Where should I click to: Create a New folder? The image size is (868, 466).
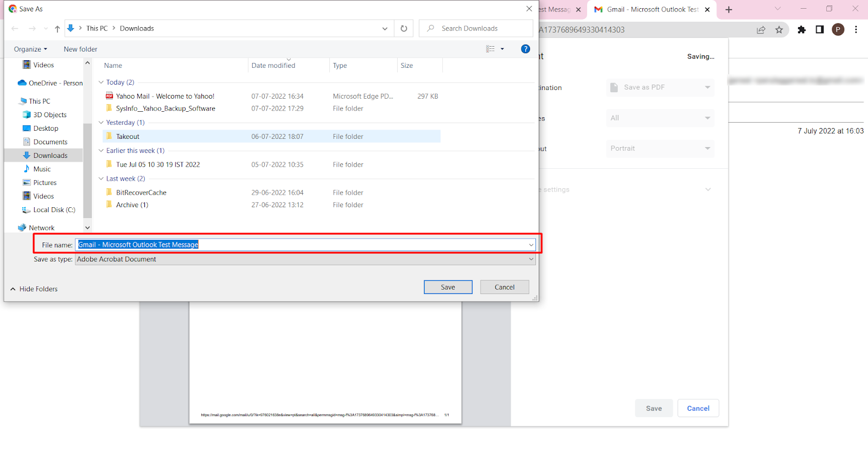click(x=80, y=49)
